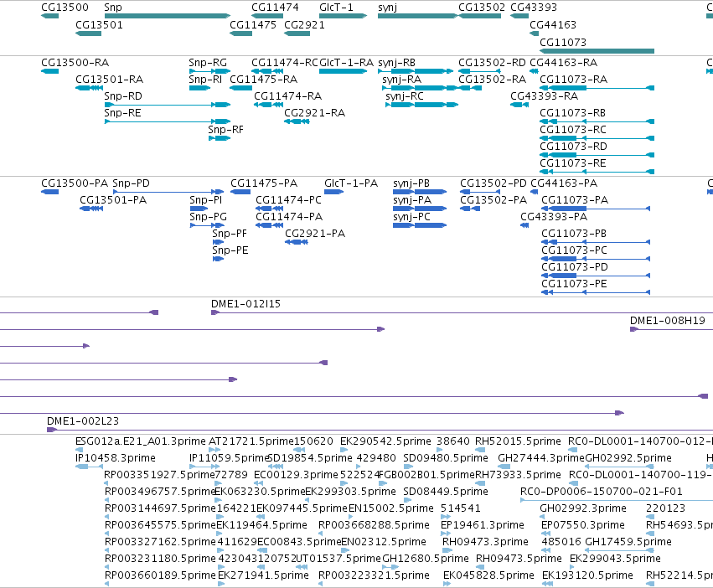Click the CG13501-RA transcript label
This screenshot has width=713, height=588.
109,79
